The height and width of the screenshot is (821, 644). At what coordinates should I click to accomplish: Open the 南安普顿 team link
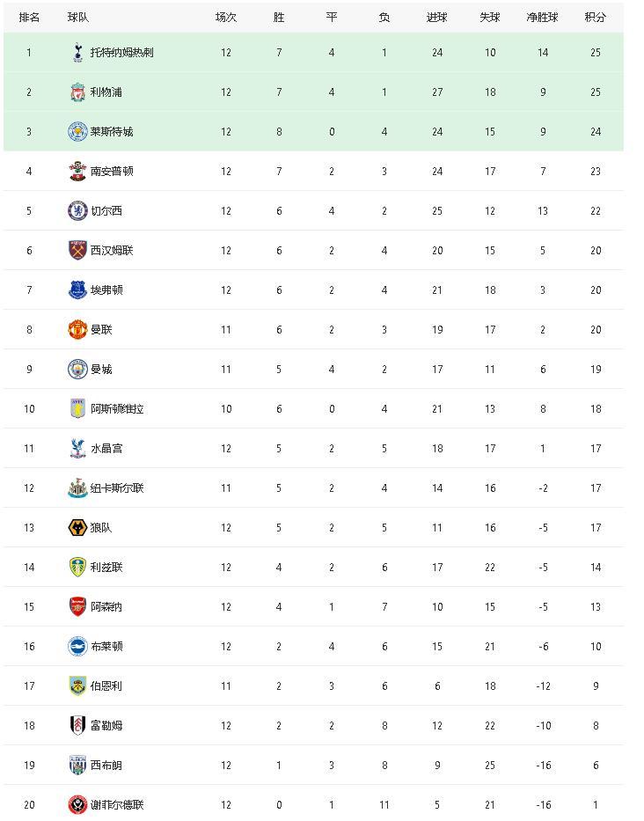tap(112, 172)
